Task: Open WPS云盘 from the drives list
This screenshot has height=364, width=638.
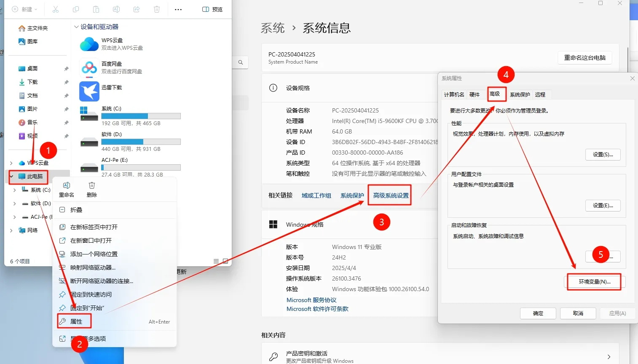Action: pyautogui.click(x=89, y=43)
